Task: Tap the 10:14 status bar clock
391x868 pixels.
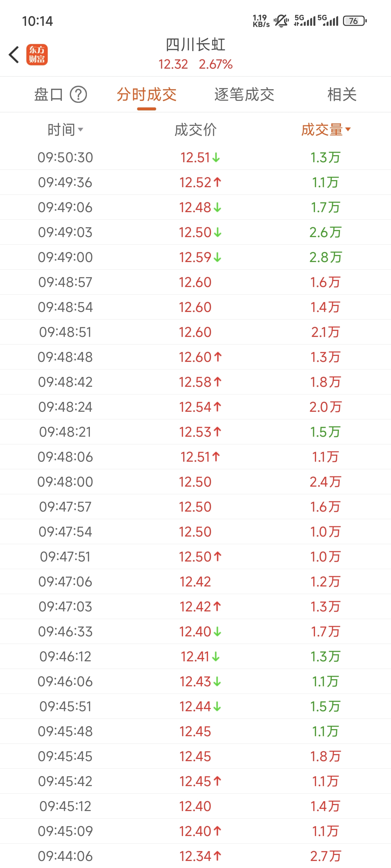Action: pos(37,21)
